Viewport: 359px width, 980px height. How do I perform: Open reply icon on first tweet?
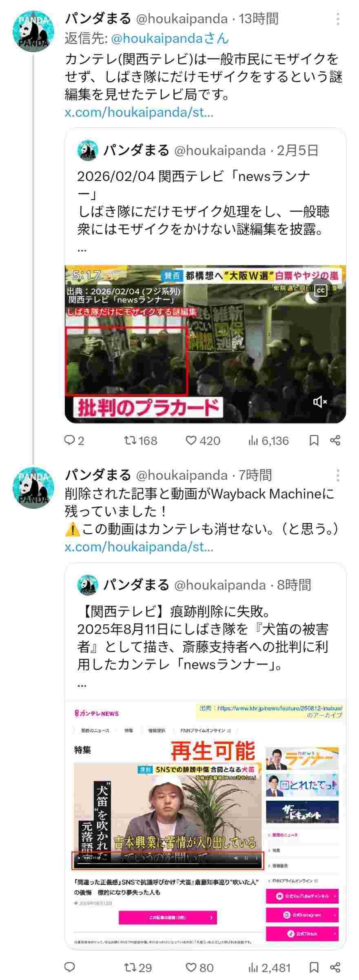coord(70,440)
